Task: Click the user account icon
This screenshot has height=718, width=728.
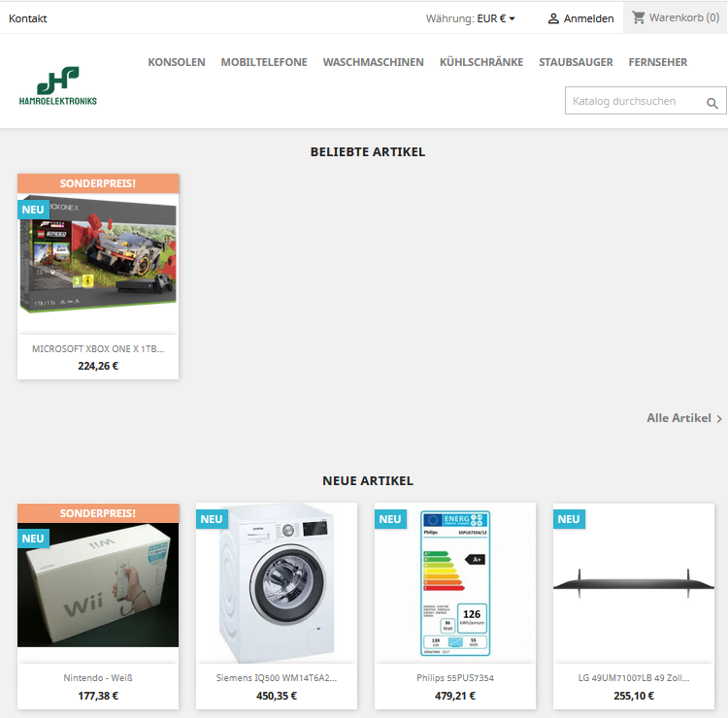Action: [553, 18]
